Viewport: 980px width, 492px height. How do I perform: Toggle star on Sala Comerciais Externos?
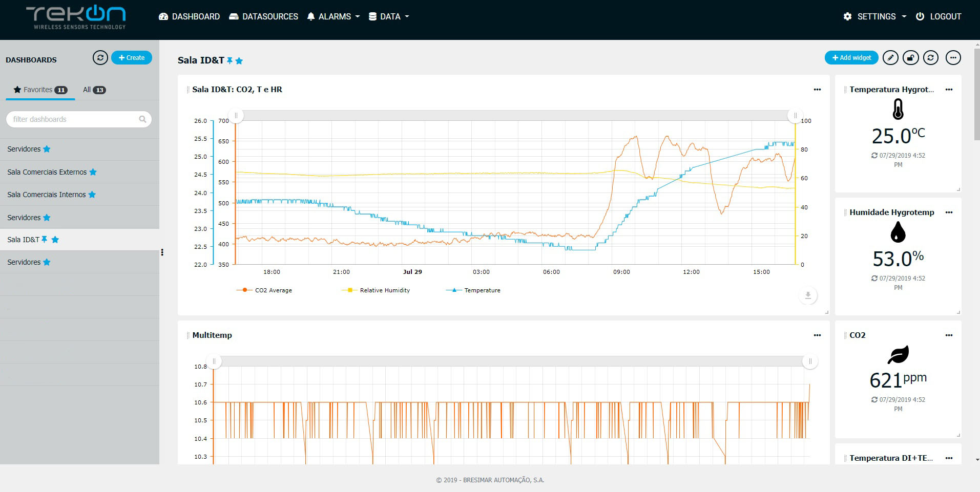[x=93, y=172]
